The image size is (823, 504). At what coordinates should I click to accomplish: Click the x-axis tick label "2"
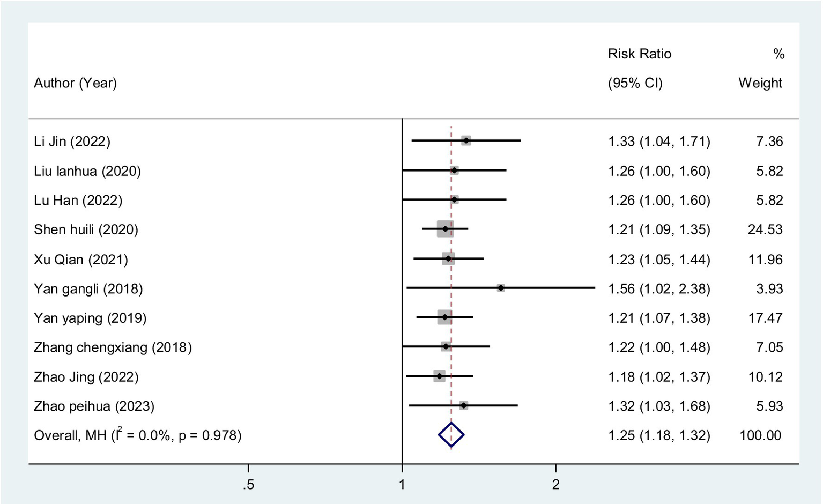tap(556, 485)
